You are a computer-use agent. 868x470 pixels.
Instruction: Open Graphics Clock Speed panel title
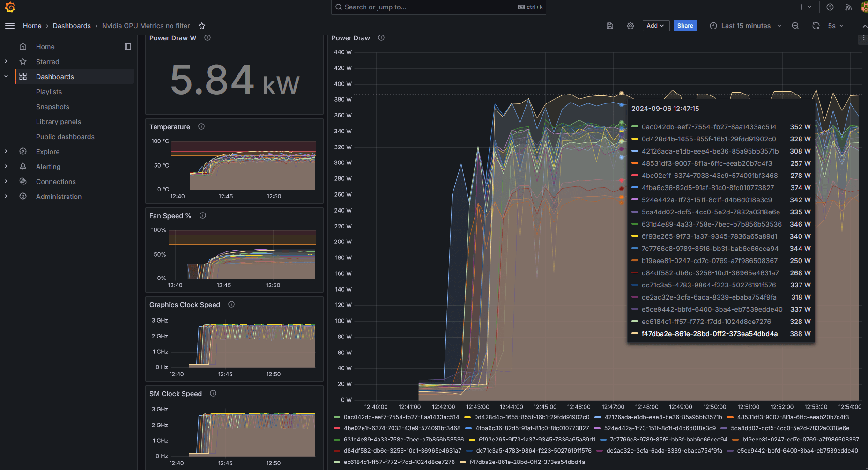pos(185,305)
